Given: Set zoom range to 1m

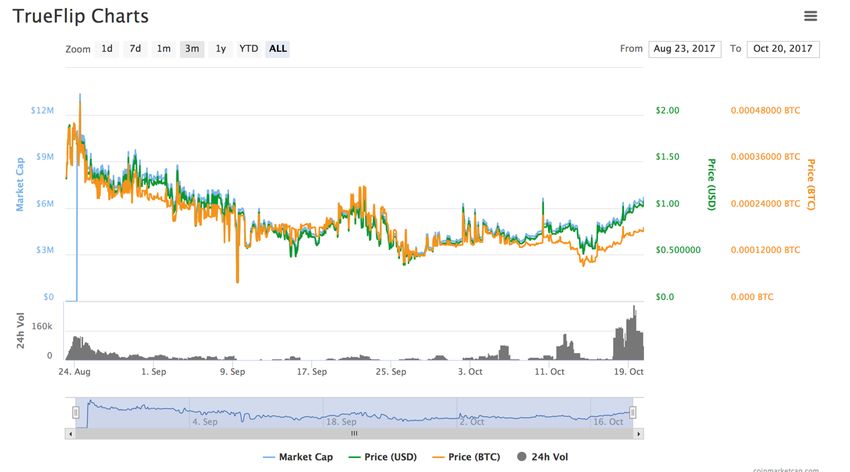Looking at the screenshot, I should (x=164, y=49).
